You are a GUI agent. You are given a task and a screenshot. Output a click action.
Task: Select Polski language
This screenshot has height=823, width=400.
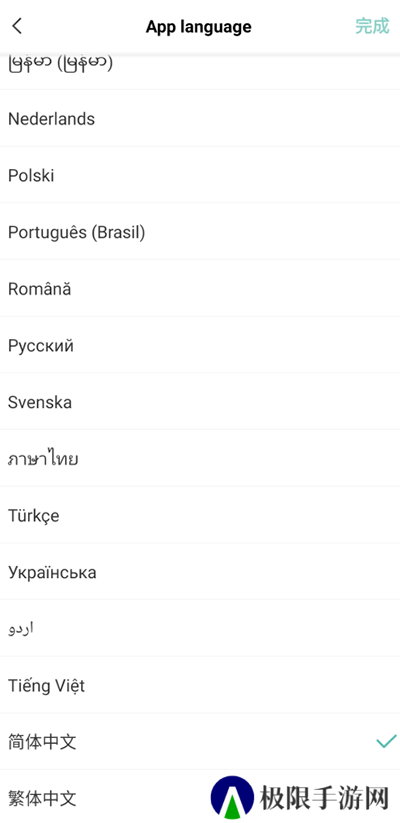(x=200, y=175)
